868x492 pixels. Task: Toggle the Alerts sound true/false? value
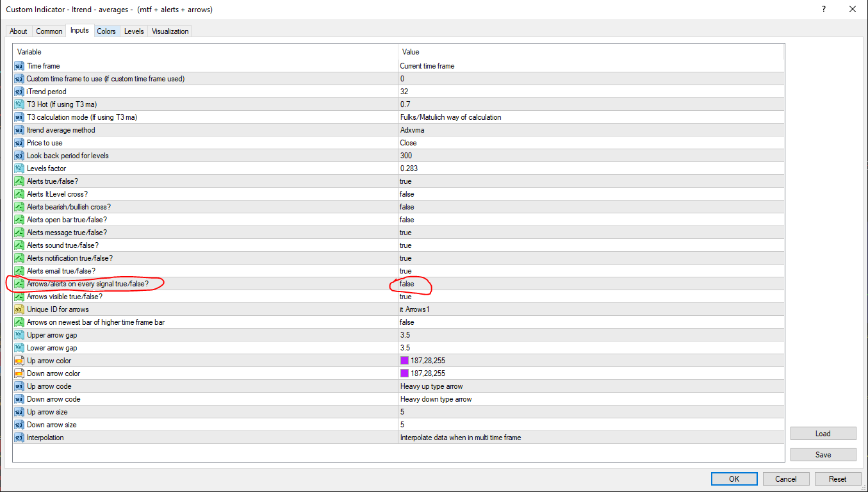click(x=405, y=245)
